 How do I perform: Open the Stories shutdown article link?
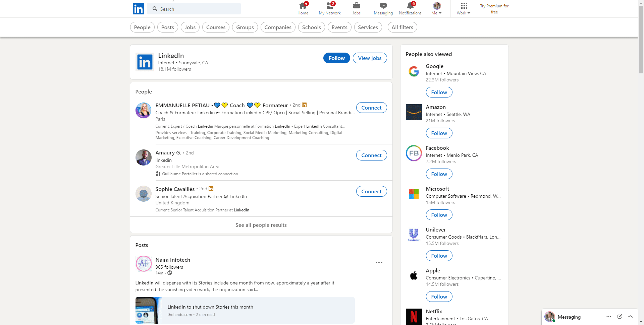pyautogui.click(x=210, y=307)
